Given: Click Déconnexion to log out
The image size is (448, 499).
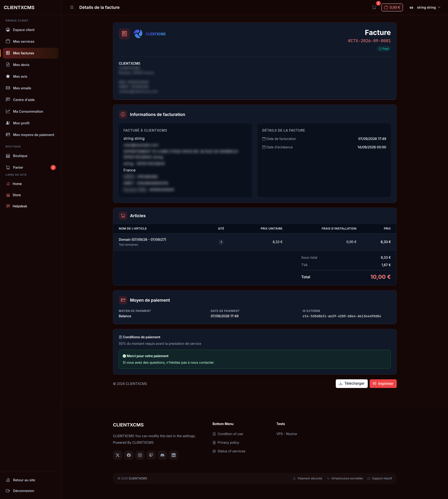Looking at the screenshot, I should click(x=31, y=491).
